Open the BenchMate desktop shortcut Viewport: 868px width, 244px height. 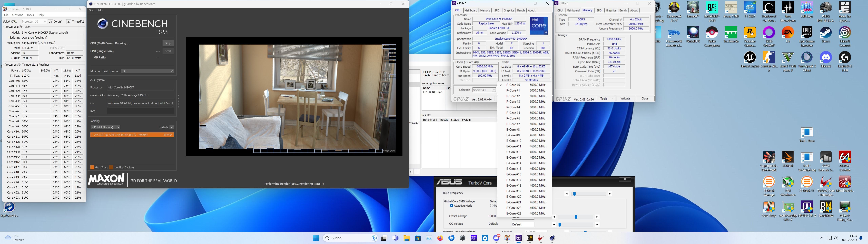click(x=826, y=209)
